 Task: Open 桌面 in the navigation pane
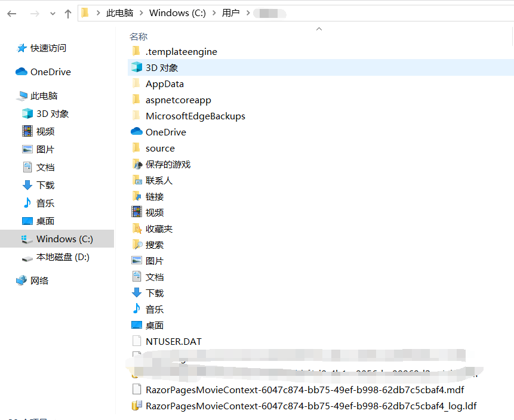(x=45, y=221)
